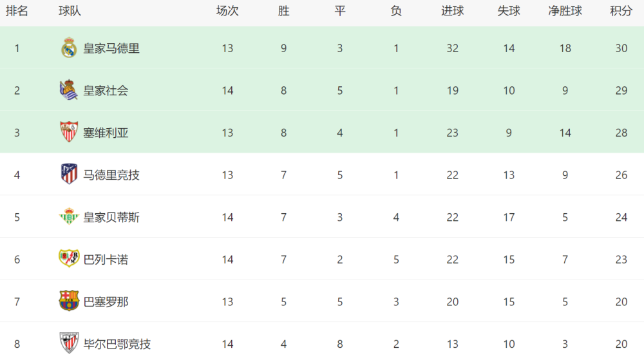Image resolution: width=644 pixels, height=362 pixels.
Task: Open the Atlético Madrid crest icon
Action: coord(69,174)
